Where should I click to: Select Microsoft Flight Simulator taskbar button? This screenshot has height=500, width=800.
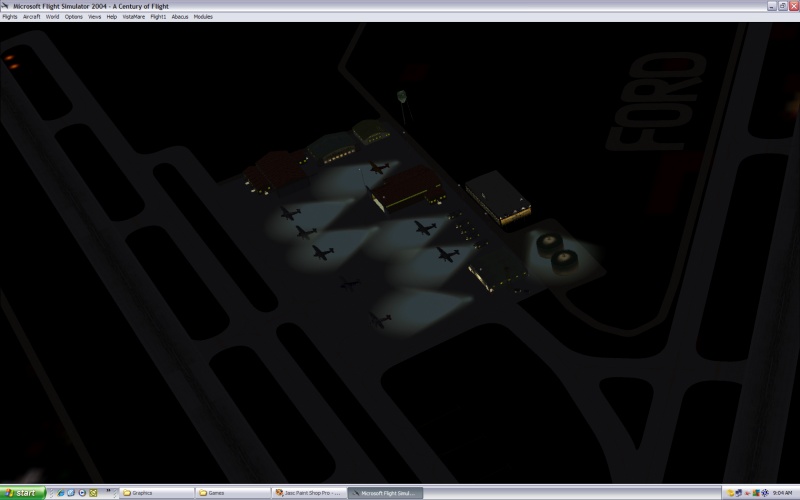[385, 493]
